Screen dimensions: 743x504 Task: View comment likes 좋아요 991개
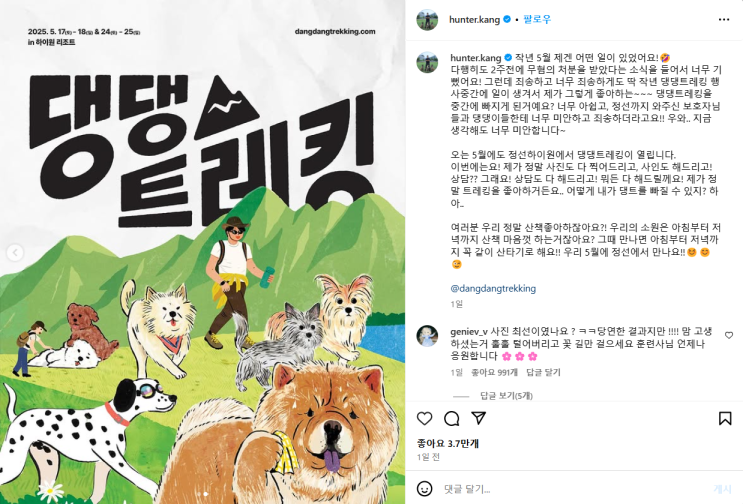(x=494, y=372)
